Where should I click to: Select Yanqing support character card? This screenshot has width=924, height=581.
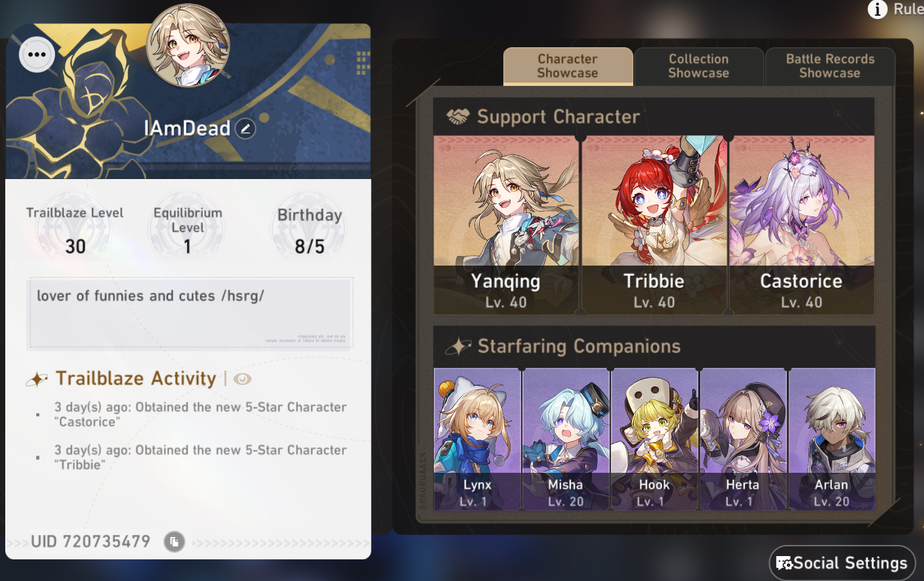click(506, 225)
